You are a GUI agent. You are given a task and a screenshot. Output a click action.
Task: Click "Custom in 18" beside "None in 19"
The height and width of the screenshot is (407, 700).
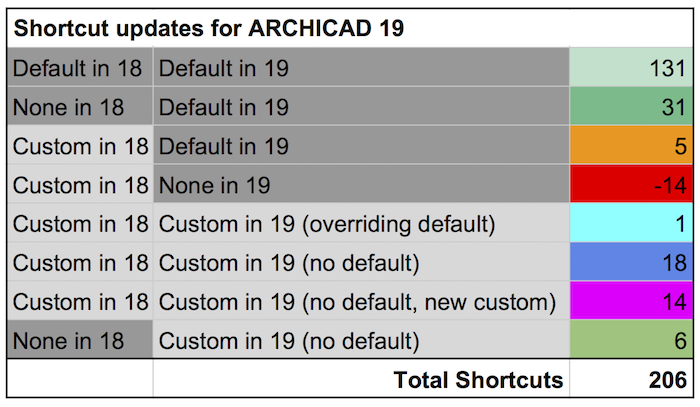pyautogui.click(x=79, y=185)
